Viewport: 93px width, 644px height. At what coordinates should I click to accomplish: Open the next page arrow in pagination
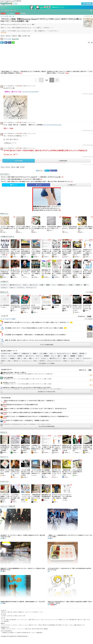(52, 80)
